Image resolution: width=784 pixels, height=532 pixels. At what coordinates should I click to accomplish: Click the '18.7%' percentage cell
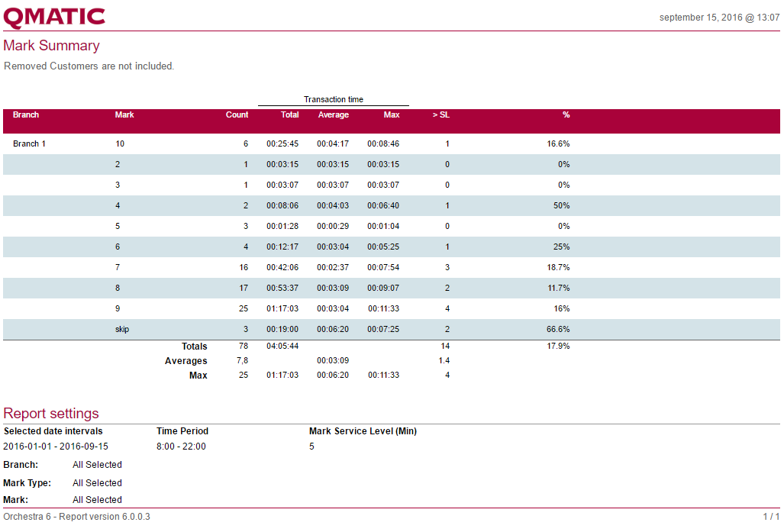click(559, 267)
